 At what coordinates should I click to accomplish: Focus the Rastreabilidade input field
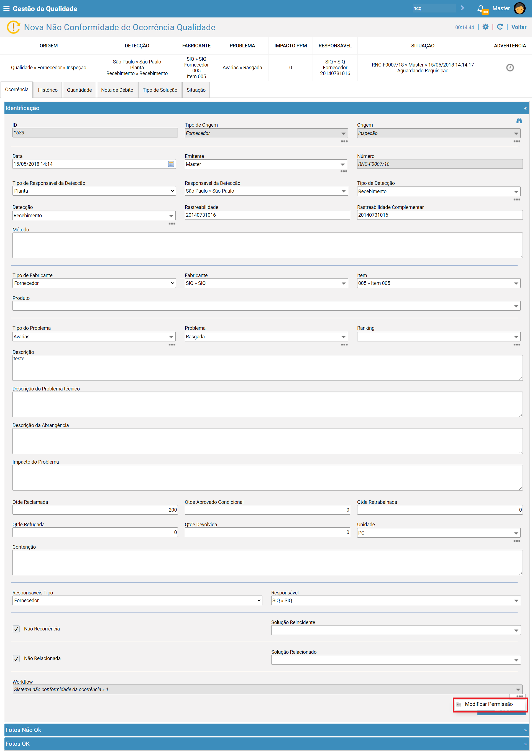(x=267, y=215)
